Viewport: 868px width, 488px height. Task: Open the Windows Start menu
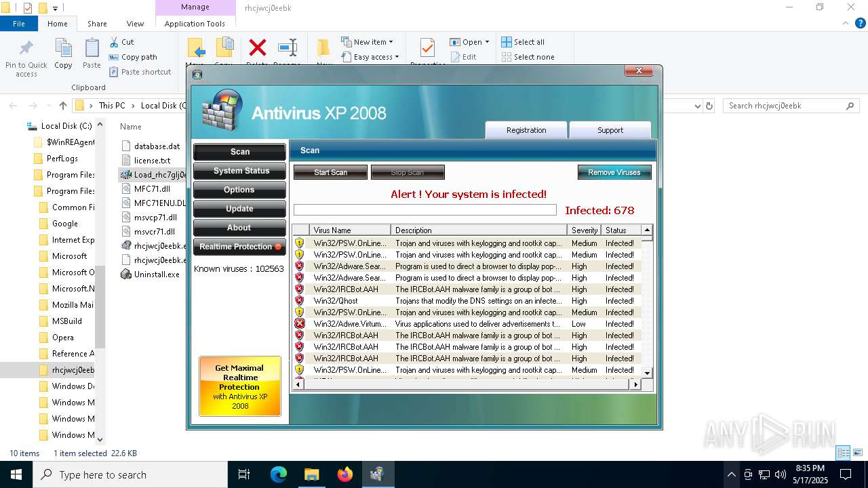(x=16, y=474)
